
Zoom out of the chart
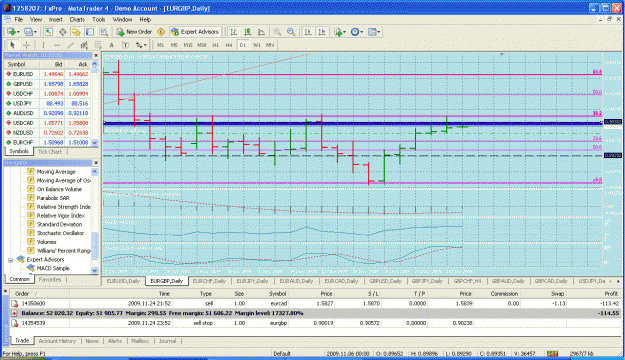click(291, 32)
